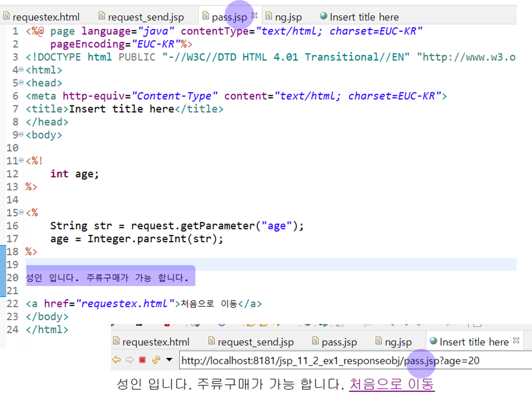This screenshot has width=532, height=415.
Task: Place cursor on line 12 'int age;'
Action: pos(74,174)
